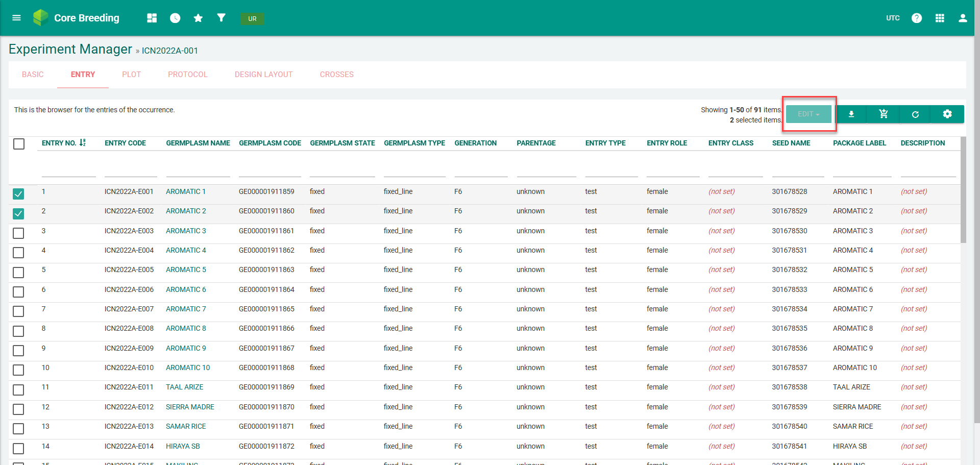Expand the EDIT dropdown button
Image resolution: width=980 pixels, height=465 pixels.
pos(808,114)
